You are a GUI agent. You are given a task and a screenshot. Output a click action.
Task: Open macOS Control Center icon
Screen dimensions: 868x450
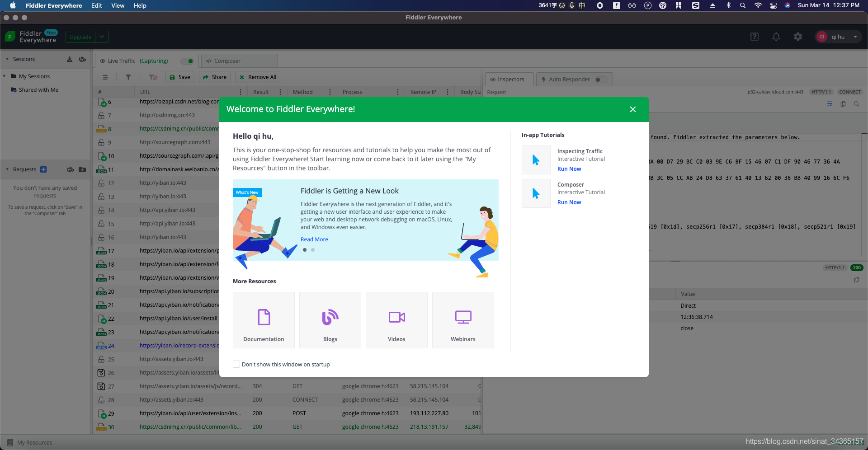pyautogui.click(x=774, y=5)
